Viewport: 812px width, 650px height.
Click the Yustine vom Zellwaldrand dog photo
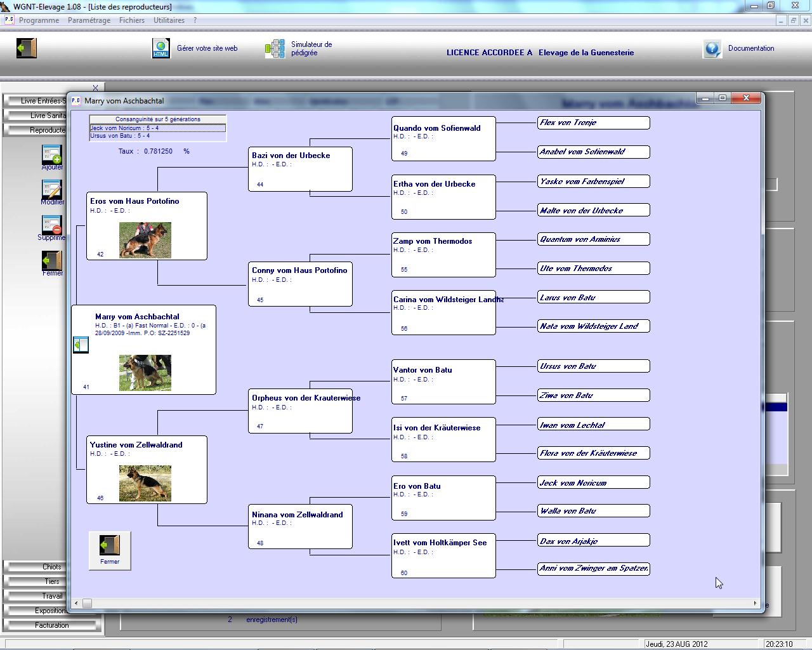tap(145, 483)
